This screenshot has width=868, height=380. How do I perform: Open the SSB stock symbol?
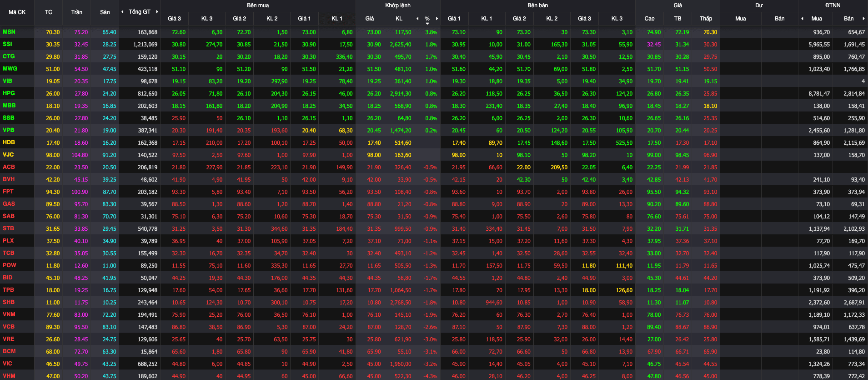click(x=9, y=118)
